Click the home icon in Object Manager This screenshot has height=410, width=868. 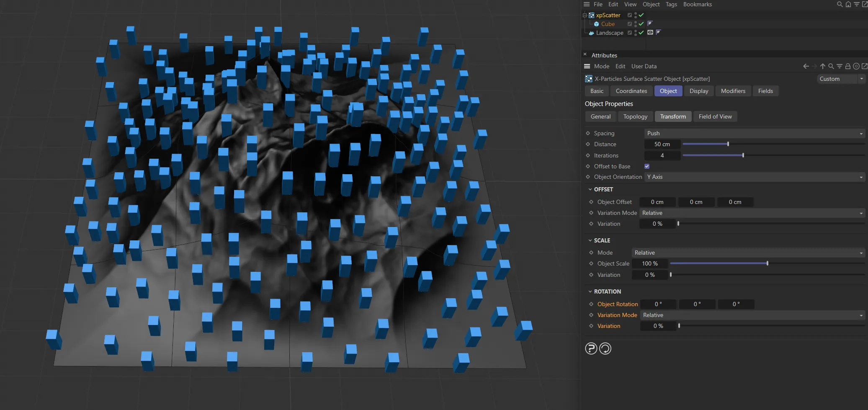click(x=847, y=4)
